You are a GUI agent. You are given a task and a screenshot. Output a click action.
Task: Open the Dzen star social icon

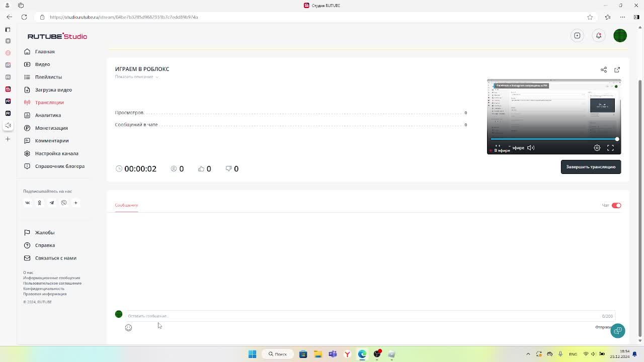75,203
